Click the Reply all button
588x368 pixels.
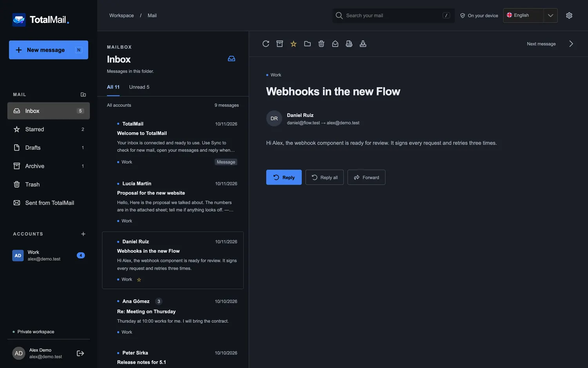[325, 177]
